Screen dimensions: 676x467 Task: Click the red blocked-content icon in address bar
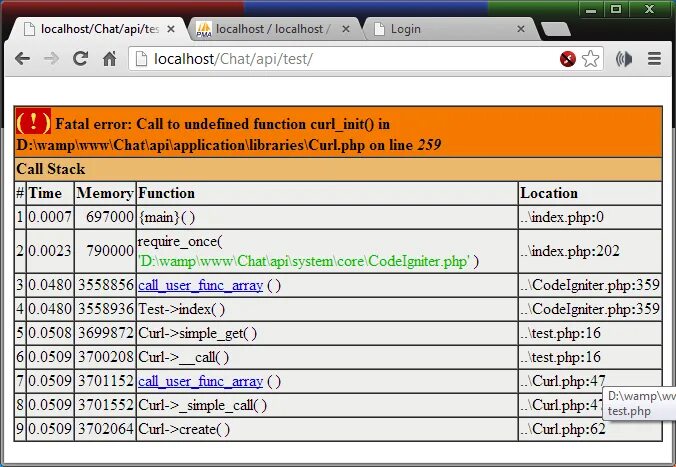568,59
